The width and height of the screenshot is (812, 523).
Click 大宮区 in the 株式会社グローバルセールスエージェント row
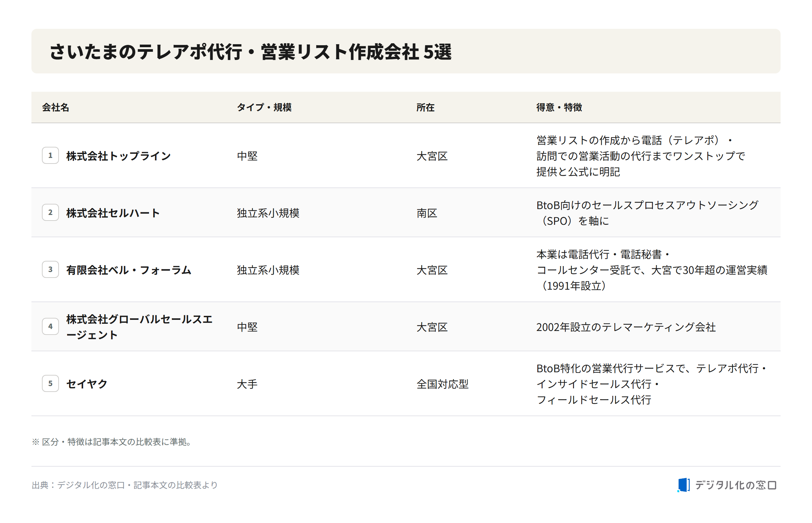432,327
